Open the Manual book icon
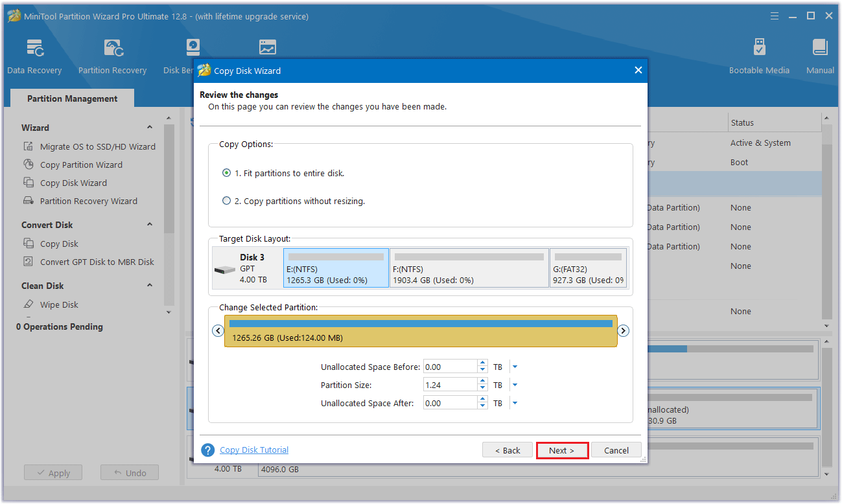The width and height of the screenshot is (842, 504). (820, 56)
